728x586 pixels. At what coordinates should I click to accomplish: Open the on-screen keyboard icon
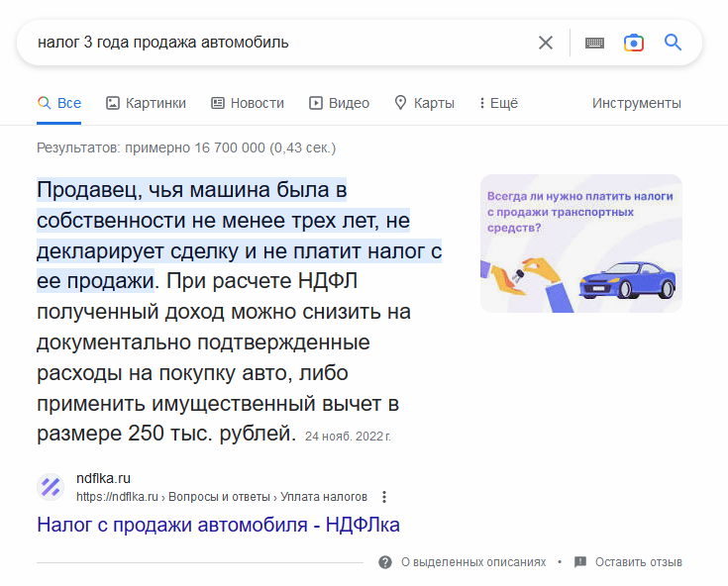pos(594,44)
